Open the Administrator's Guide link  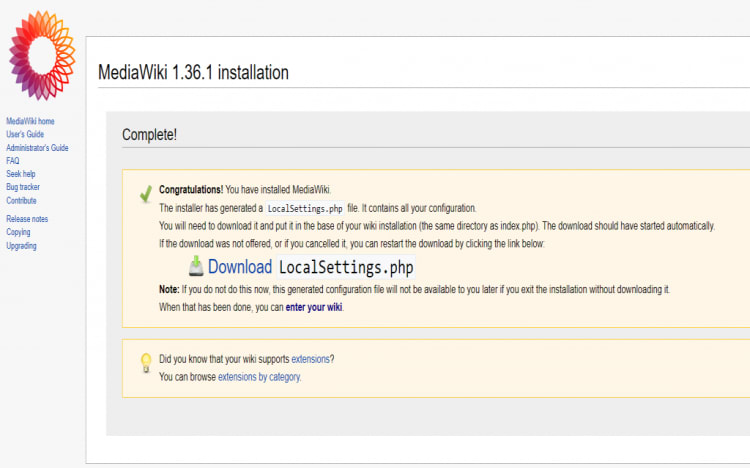coord(37,148)
